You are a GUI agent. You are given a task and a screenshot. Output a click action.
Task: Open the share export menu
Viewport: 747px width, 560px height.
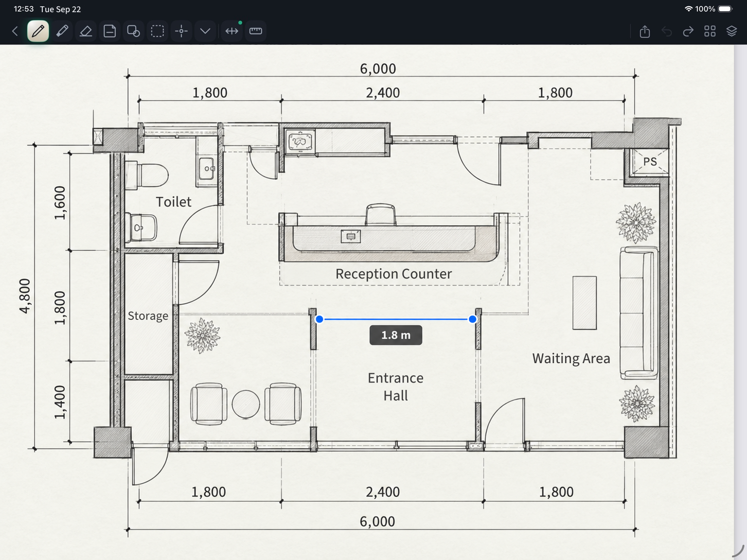(645, 32)
